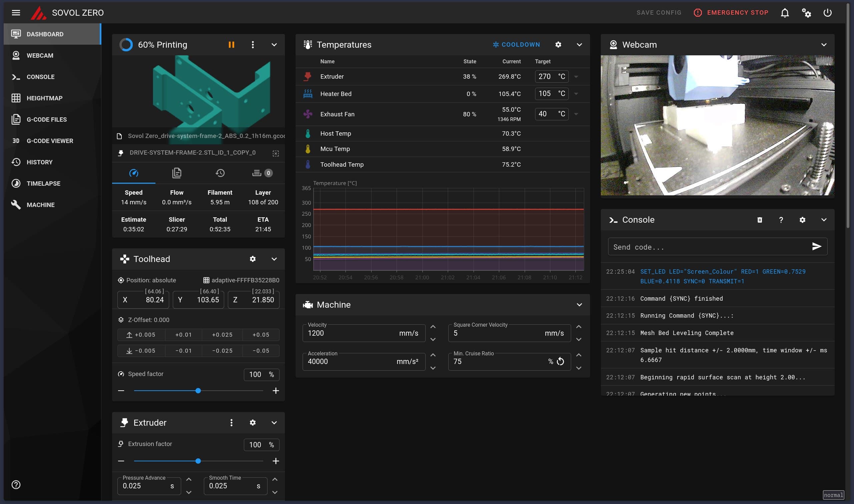Increase extrusion factor with plus
The image size is (854, 504).
[x=276, y=461]
